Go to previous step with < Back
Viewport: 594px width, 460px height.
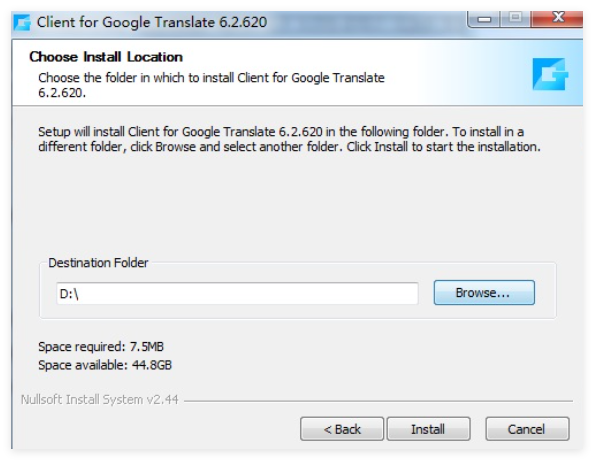342,429
